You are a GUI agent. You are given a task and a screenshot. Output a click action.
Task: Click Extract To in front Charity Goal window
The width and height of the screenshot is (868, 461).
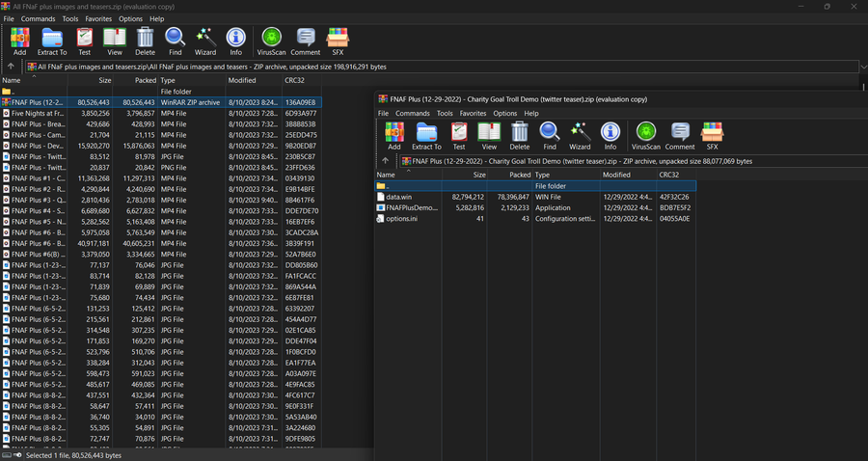[427, 136]
